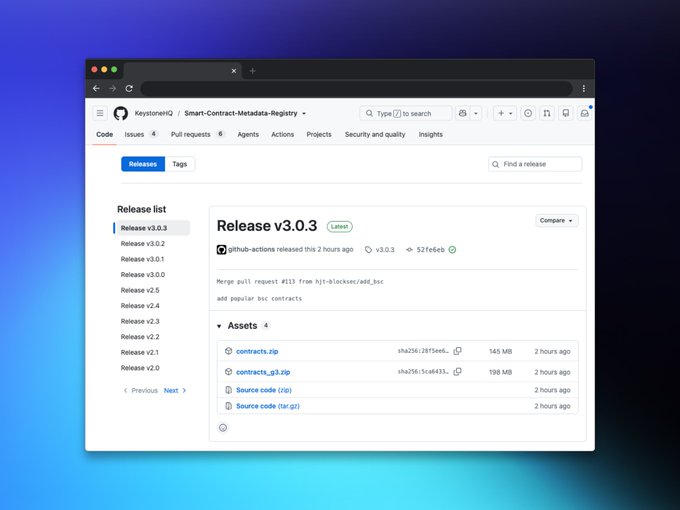Open the notifications inbox icon

(x=585, y=113)
